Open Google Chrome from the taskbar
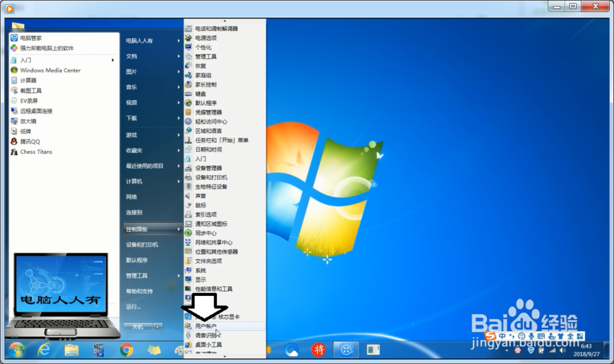 click(126, 350)
